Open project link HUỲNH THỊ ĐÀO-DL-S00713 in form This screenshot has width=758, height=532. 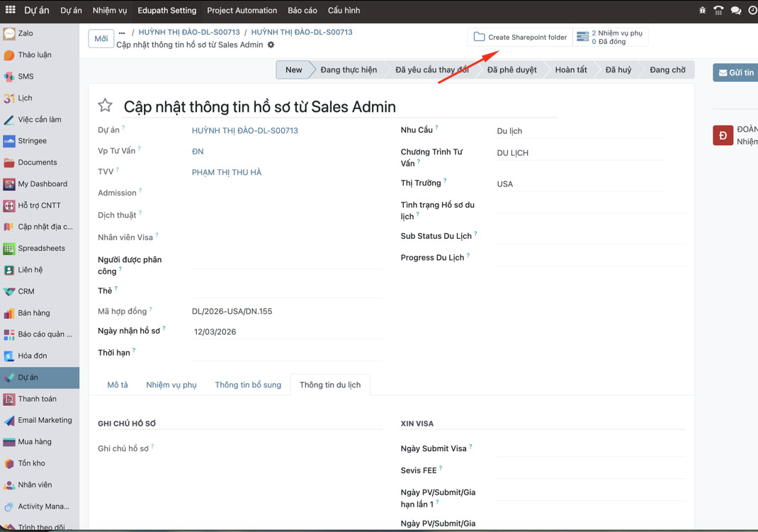[244, 130]
